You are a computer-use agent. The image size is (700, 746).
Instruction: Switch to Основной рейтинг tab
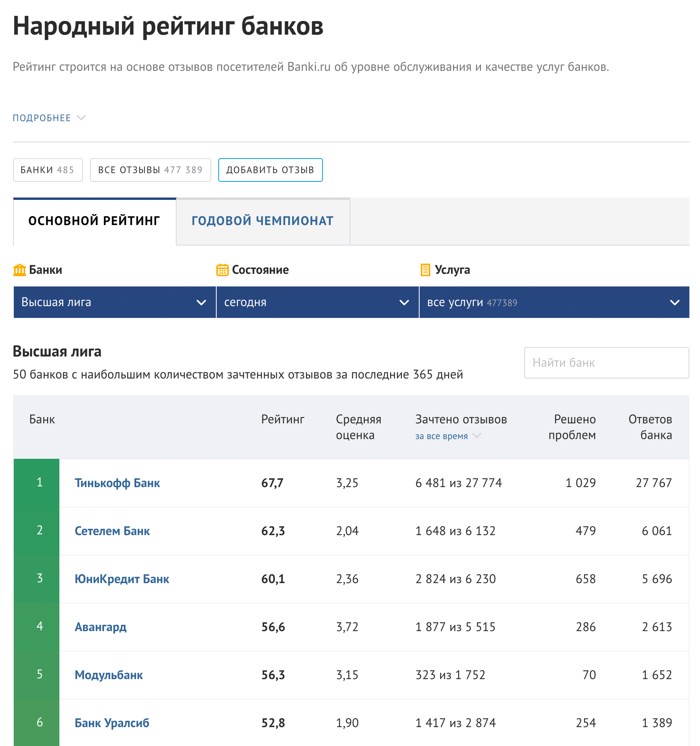click(x=94, y=221)
